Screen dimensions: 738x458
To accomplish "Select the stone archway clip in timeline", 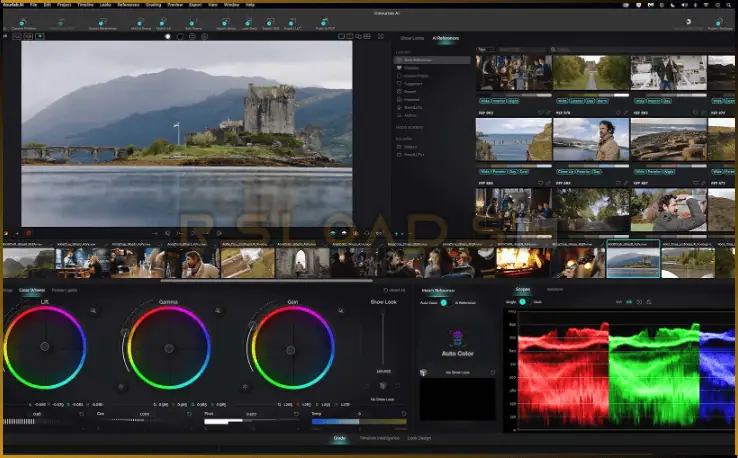I will [303, 263].
